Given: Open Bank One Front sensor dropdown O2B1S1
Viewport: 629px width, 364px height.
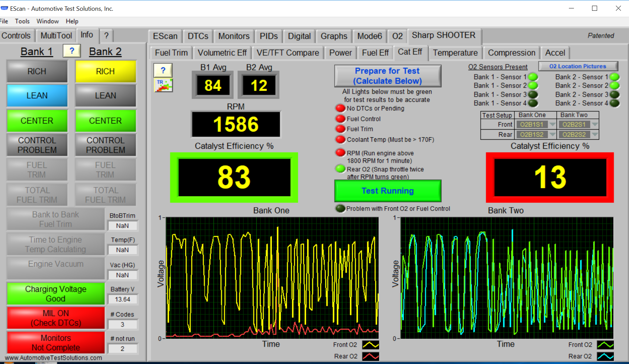Looking at the screenshot, I should (x=535, y=125).
